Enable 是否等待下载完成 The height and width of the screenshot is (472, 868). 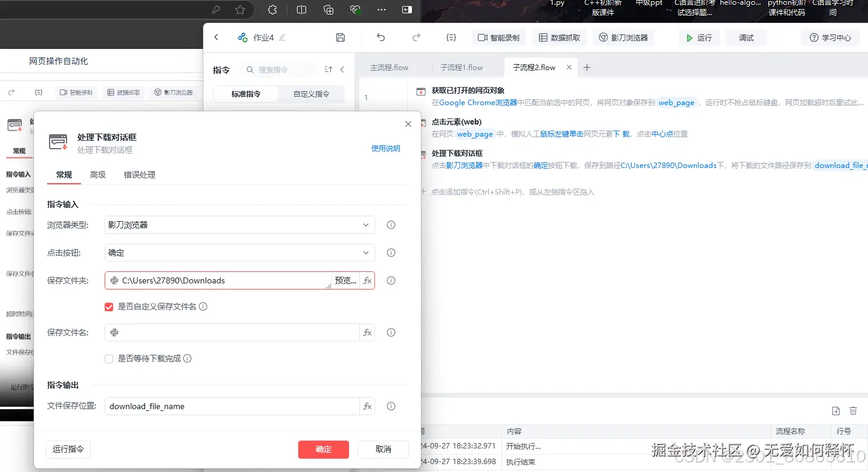coord(109,358)
